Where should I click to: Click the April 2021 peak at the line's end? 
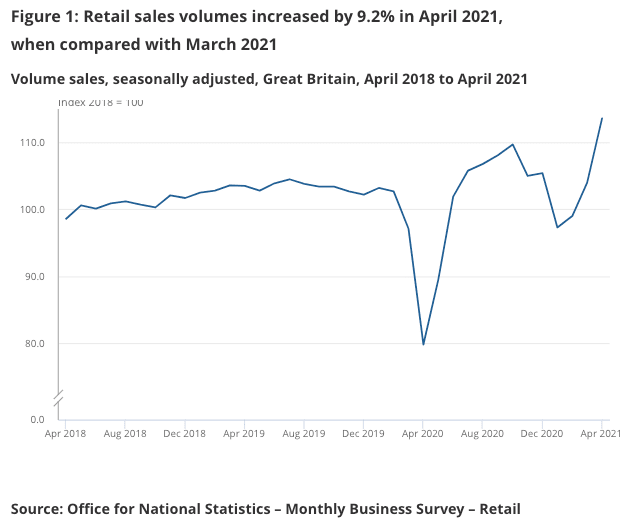pos(602,118)
